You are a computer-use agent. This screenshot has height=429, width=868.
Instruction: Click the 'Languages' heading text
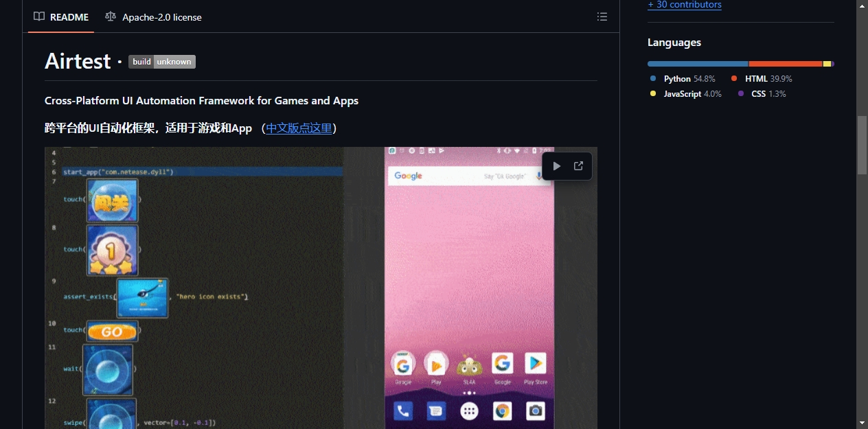point(674,43)
